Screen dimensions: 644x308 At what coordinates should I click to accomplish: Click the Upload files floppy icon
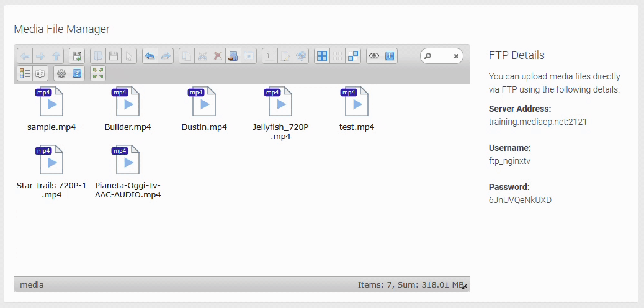coord(77,56)
